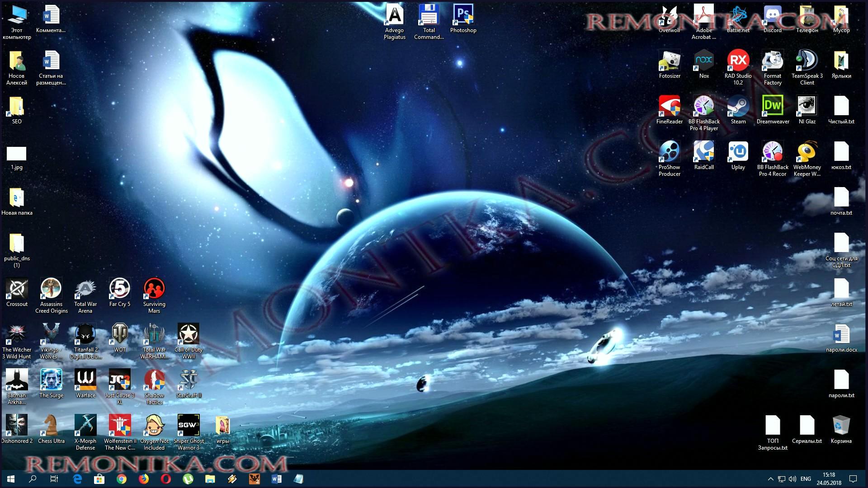Open Sniper Ghost Warrior 3 shortcut
Image resolution: width=868 pixels, height=488 pixels.
[189, 432]
